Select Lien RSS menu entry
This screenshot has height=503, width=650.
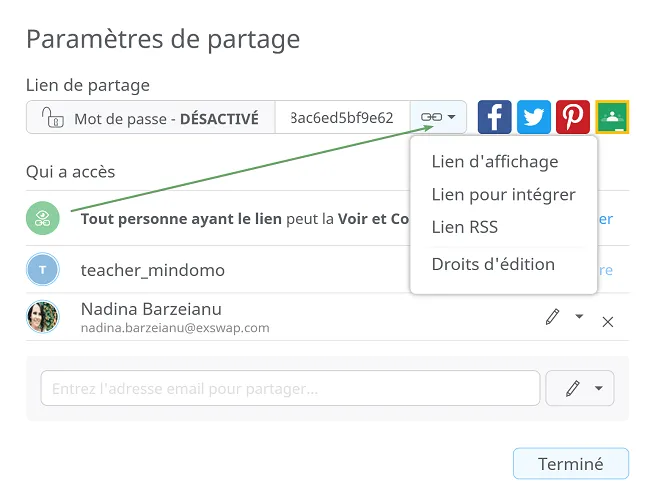465,227
